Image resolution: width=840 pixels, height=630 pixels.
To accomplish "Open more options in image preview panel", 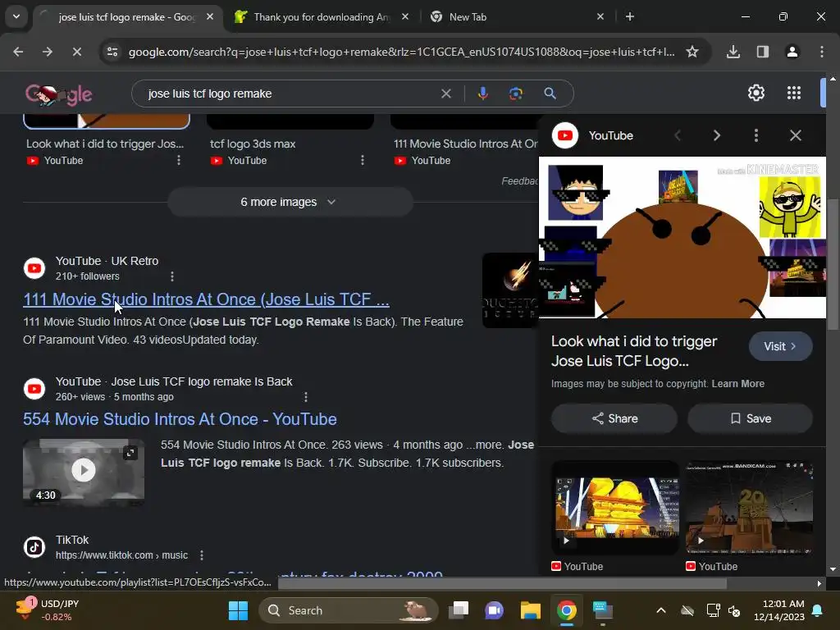I will pyautogui.click(x=756, y=135).
